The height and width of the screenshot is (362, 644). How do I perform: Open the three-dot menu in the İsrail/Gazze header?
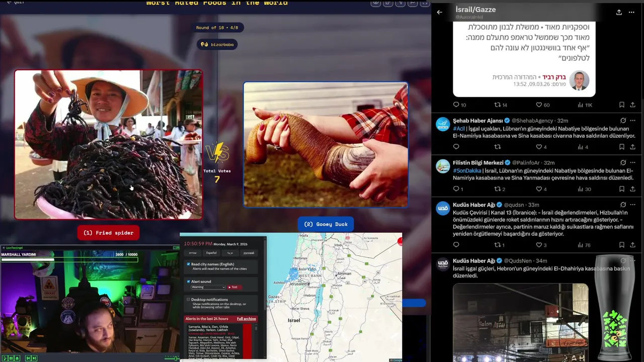[631, 12]
